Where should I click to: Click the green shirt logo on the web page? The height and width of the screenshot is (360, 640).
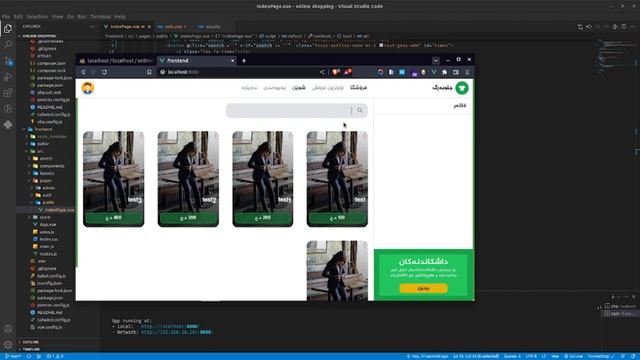click(x=462, y=88)
